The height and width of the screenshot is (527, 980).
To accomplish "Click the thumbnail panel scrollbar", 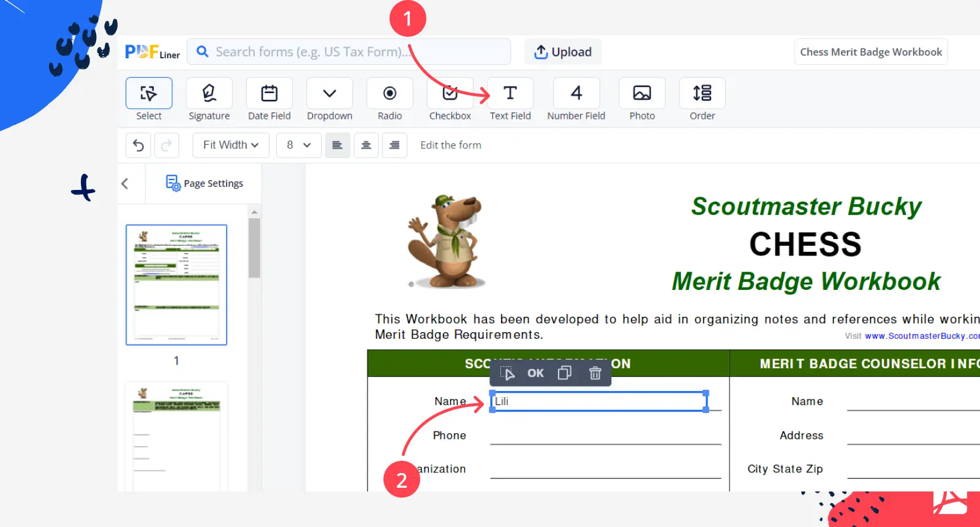I will [254, 248].
